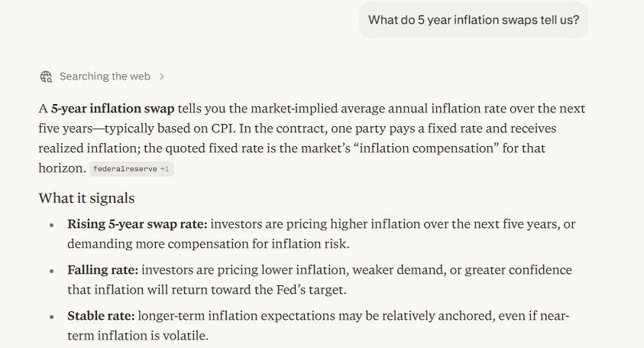Click the "What it signals" heading

(x=86, y=198)
